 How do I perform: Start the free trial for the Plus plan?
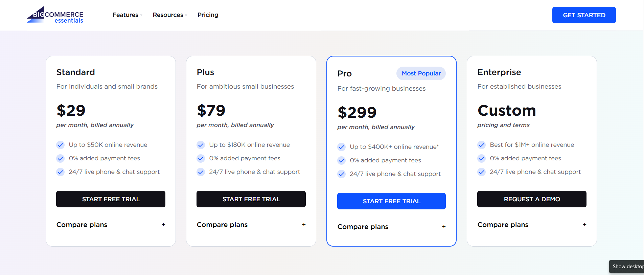pos(251,199)
